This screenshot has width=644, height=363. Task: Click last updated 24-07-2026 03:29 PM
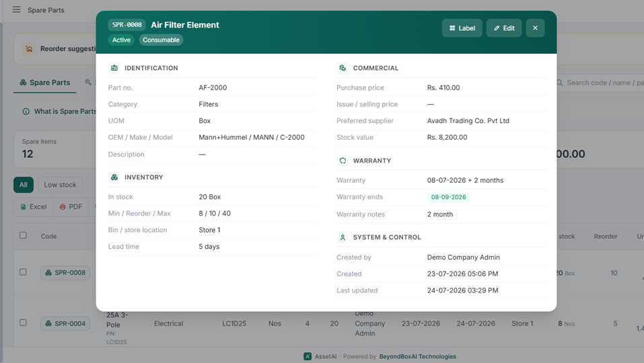pyautogui.click(x=462, y=290)
